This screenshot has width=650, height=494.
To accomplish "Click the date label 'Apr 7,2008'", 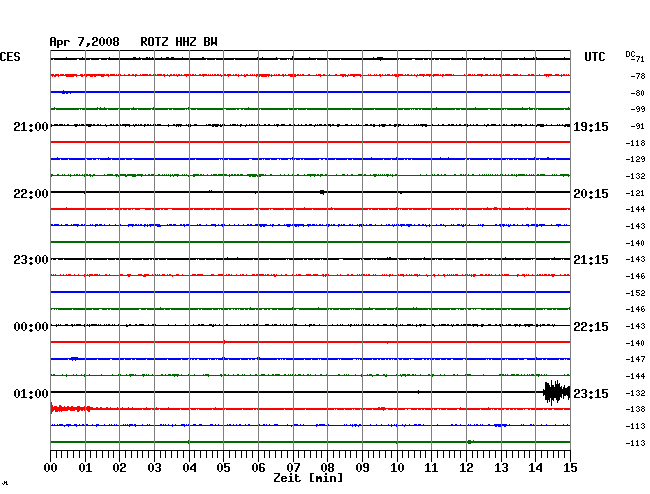I will [x=85, y=42].
